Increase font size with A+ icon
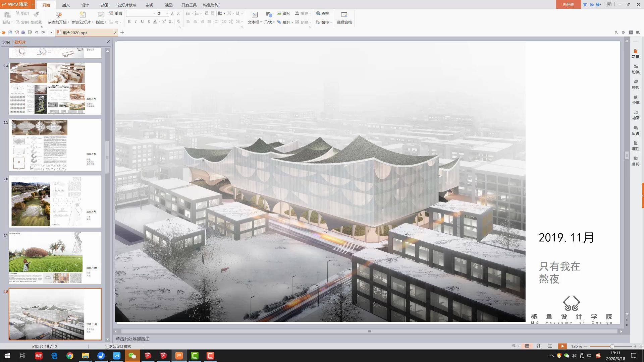The width and height of the screenshot is (644, 362). 172,13
